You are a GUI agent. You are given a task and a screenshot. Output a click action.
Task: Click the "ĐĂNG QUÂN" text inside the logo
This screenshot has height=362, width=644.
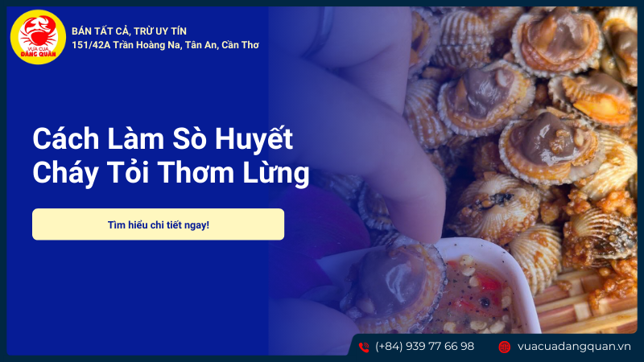pos(38,54)
